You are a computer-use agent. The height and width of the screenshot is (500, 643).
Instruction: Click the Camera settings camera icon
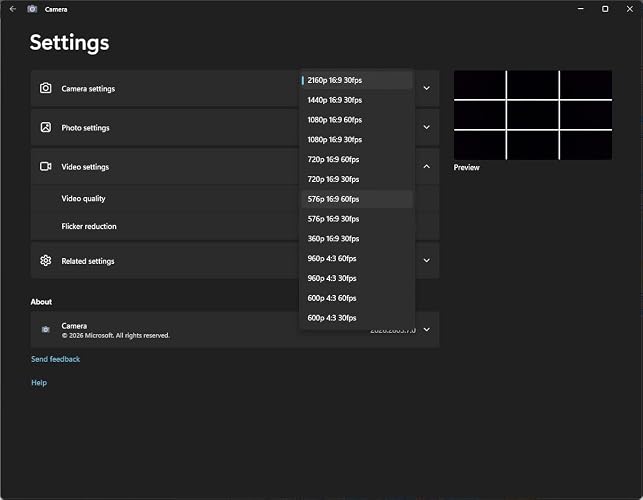click(x=46, y=88)
